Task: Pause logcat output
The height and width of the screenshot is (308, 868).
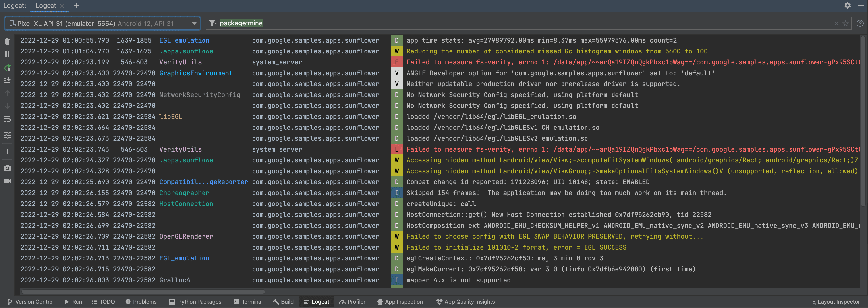Action: 7,54
